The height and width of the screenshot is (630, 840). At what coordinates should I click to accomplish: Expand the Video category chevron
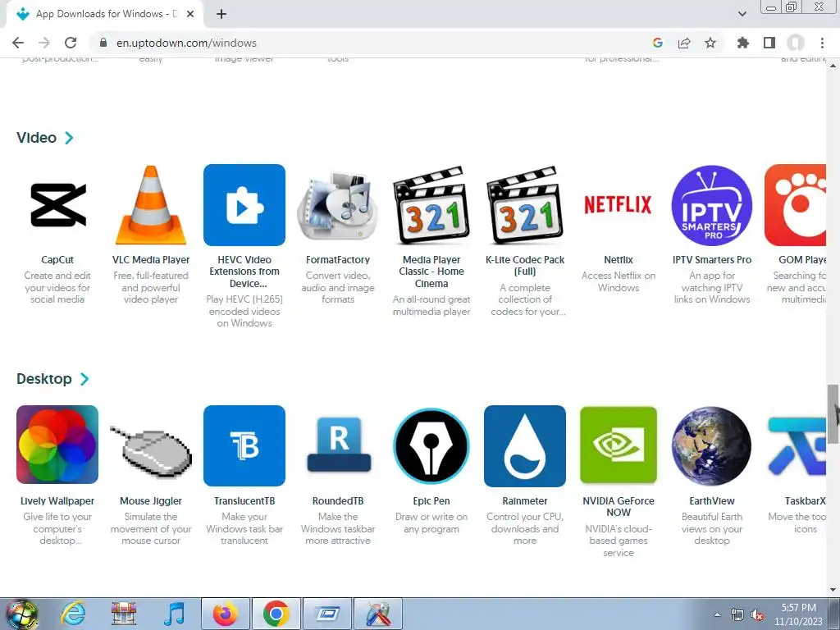(69, 138)
